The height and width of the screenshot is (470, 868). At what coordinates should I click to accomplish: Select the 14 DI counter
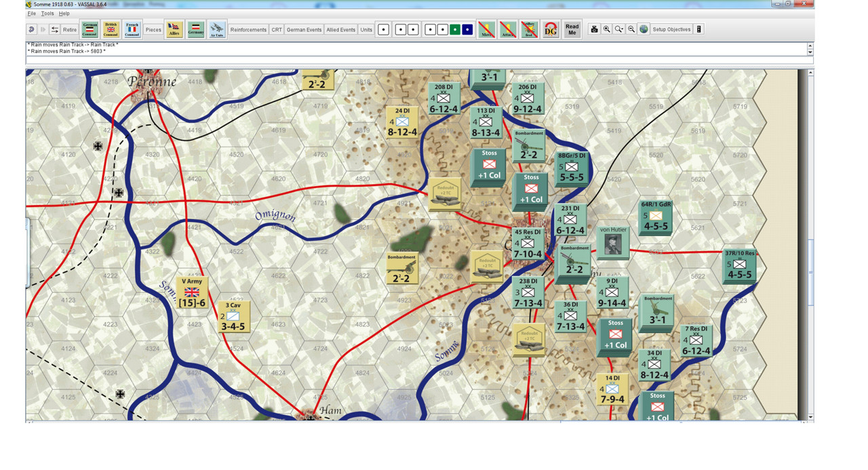click(x=612, y=389)
